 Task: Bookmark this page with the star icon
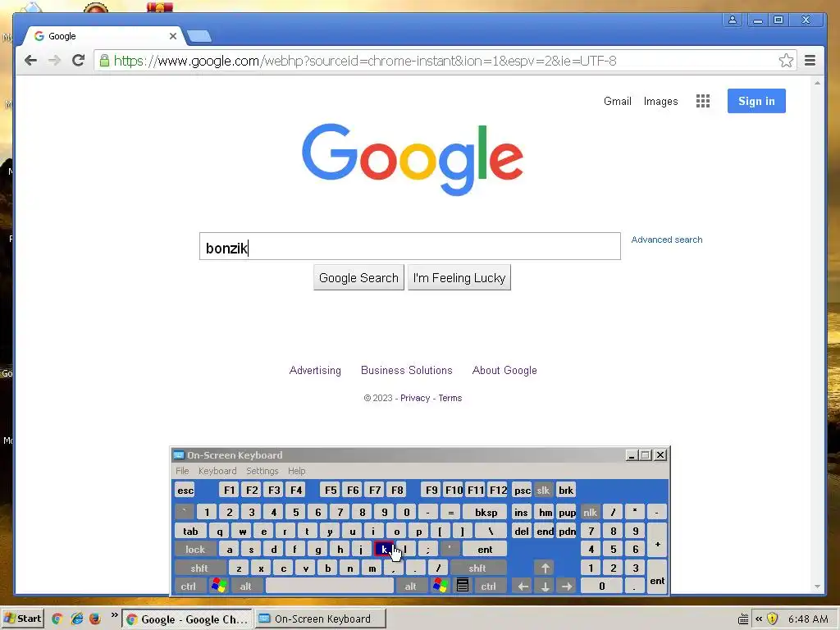point(786,61)
